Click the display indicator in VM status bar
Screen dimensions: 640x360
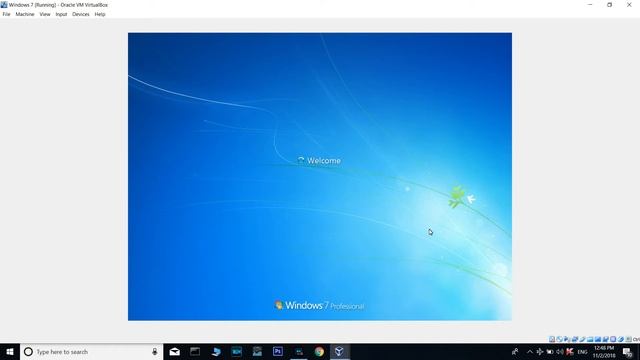pyautogui.click(x=598, y=339)
